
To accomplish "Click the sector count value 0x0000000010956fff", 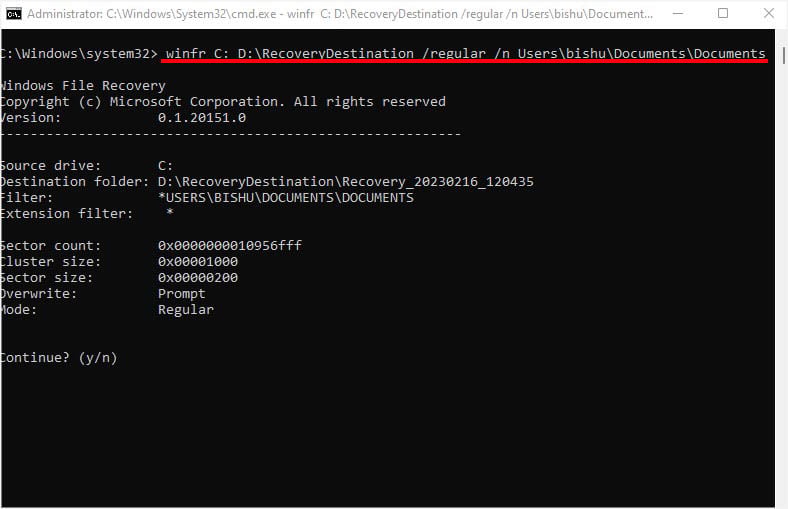I will point(230,245).
